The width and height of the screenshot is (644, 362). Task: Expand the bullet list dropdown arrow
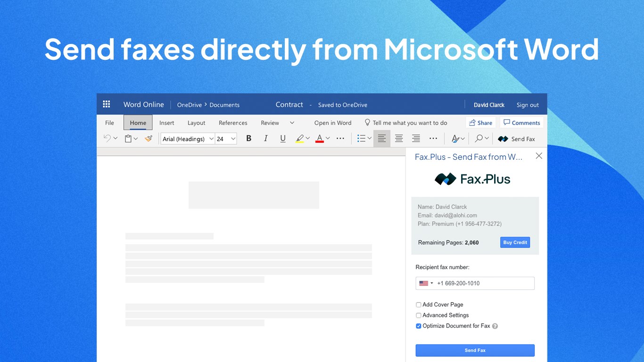pyautogui.click(x=370, y=139)
